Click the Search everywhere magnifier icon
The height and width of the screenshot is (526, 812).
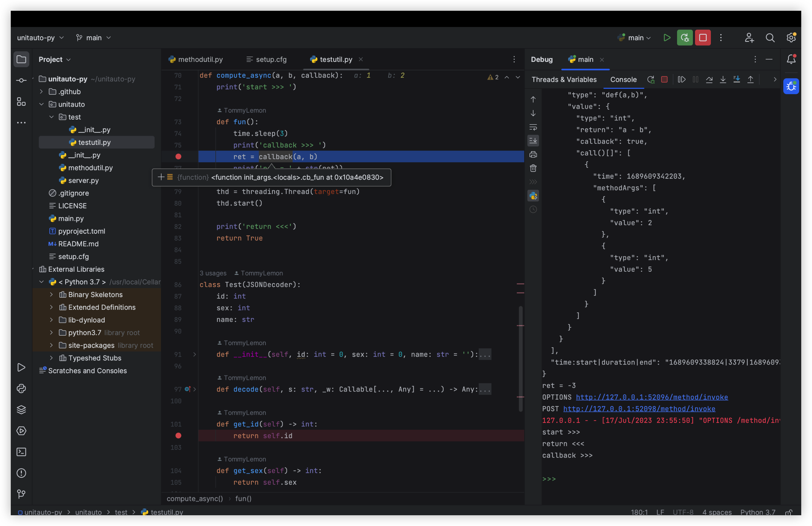click(x=770, y=37)
